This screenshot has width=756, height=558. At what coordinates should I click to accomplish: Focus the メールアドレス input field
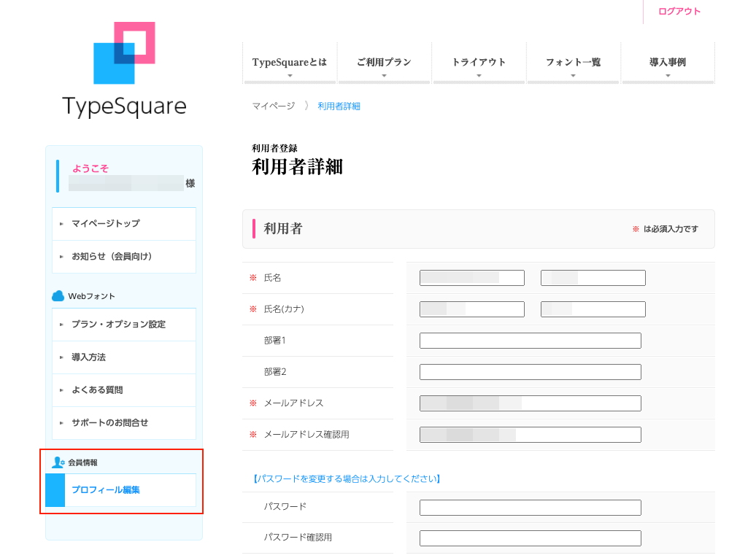point(531,403)
